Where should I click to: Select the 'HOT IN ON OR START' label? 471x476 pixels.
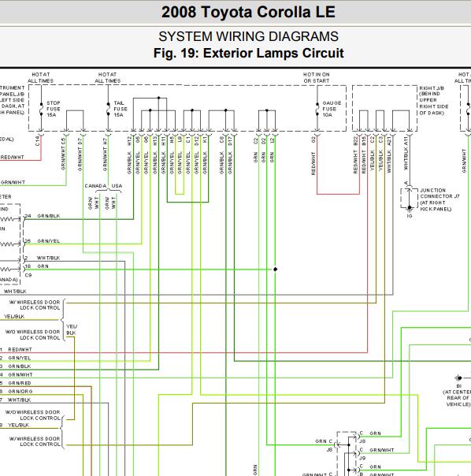pos(316,78)
